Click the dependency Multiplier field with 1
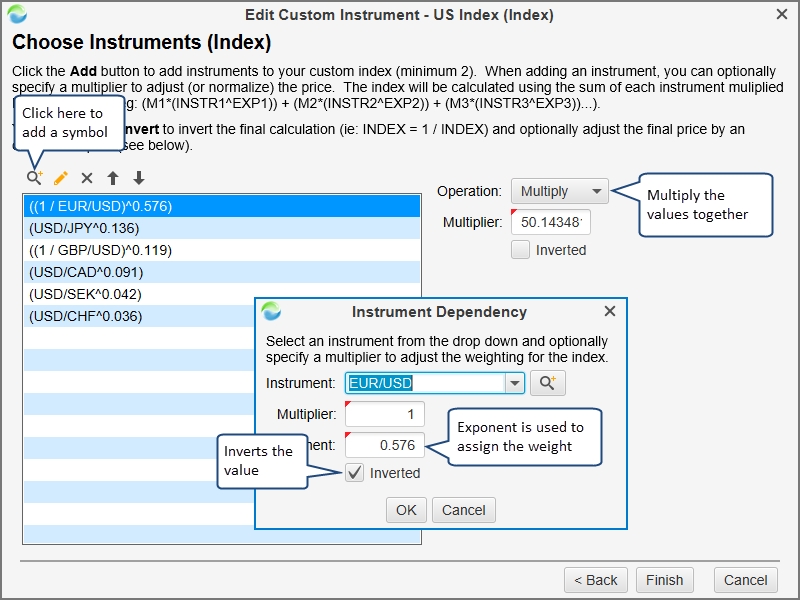Screen dimensions: 800x600 coord(385,414)
